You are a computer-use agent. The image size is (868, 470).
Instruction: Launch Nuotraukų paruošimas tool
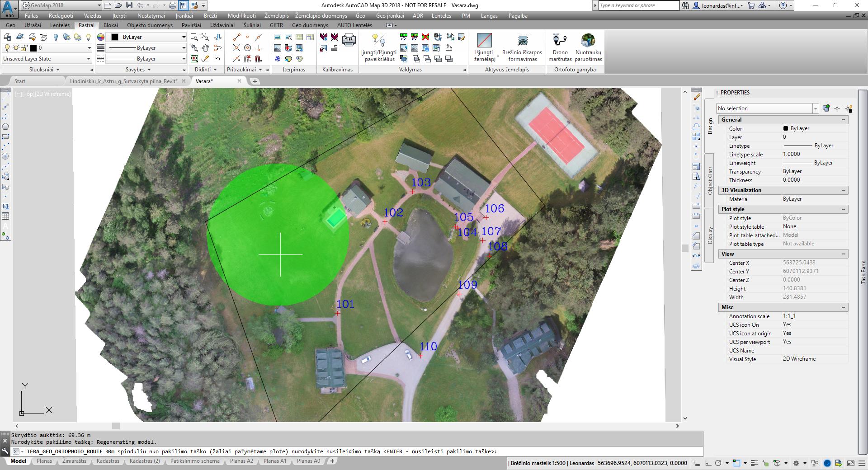pos(588,47)
